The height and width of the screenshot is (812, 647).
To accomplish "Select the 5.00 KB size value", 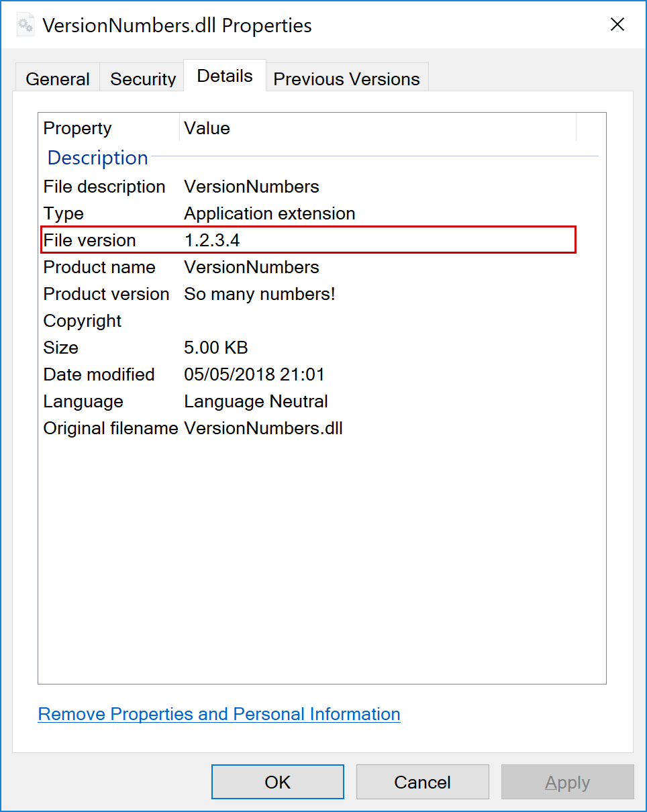I will [216, 348].
